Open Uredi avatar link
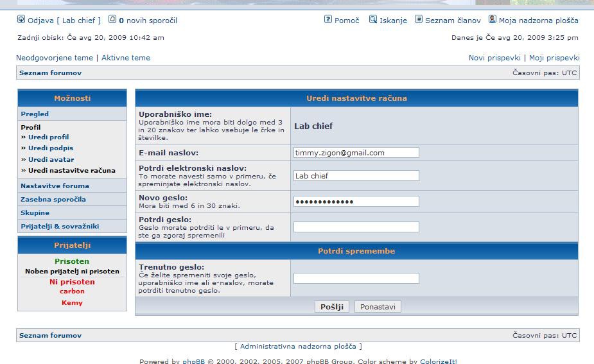 [x=51, y=159]
